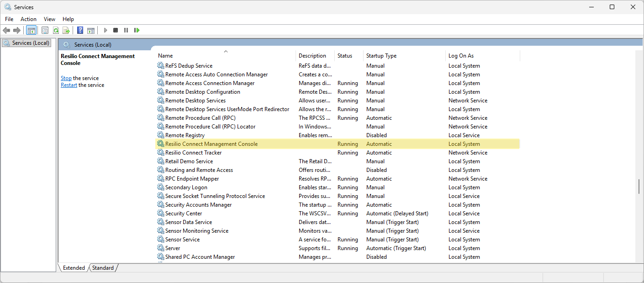Click the Stop the service link
644x283 pixels.
coord(66,78)
